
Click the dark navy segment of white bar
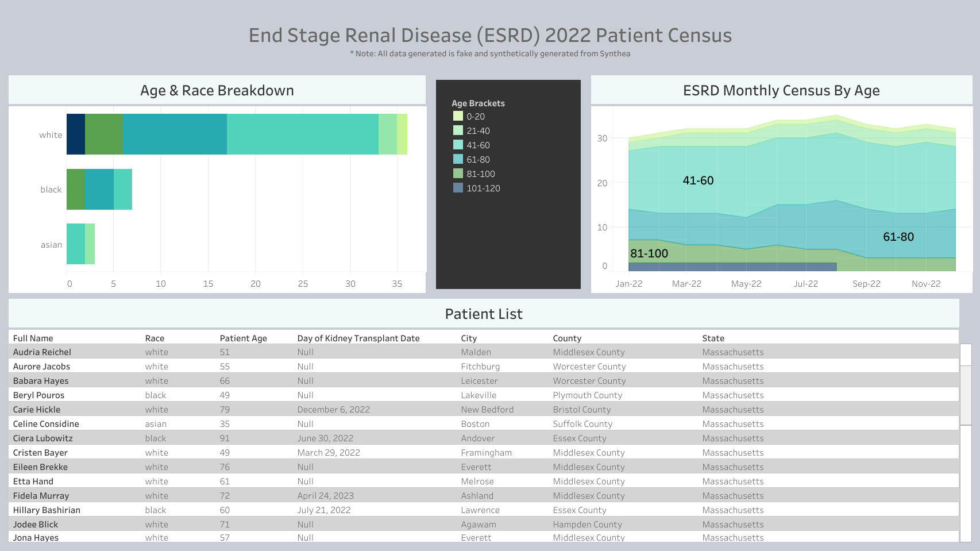(x=75, y=134)
